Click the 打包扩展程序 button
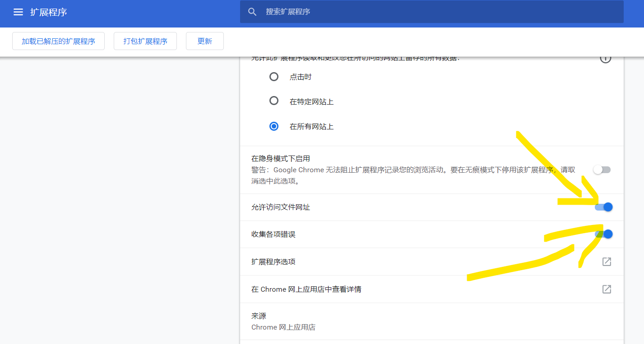644x344 pixels. click(x=145, y=41)
